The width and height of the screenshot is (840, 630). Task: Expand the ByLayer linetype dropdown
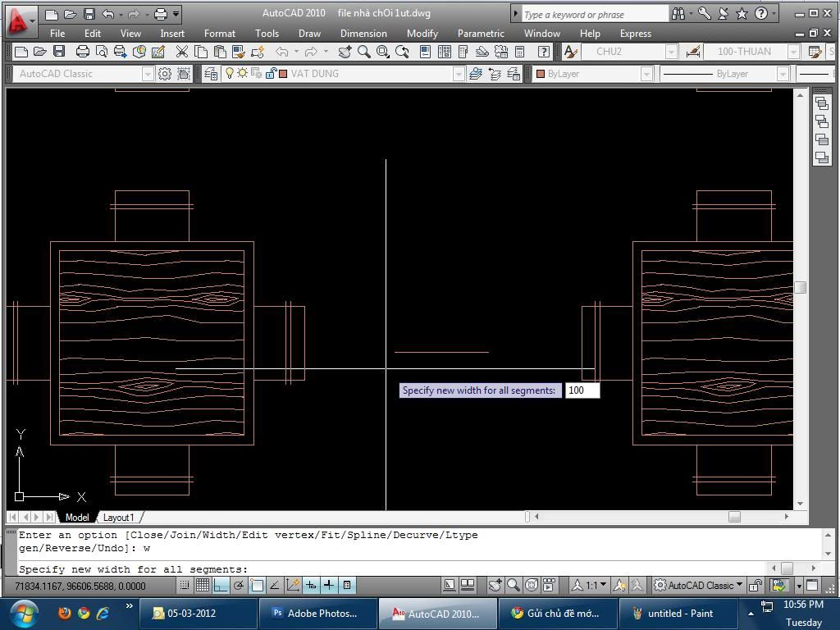click(783, 74)
